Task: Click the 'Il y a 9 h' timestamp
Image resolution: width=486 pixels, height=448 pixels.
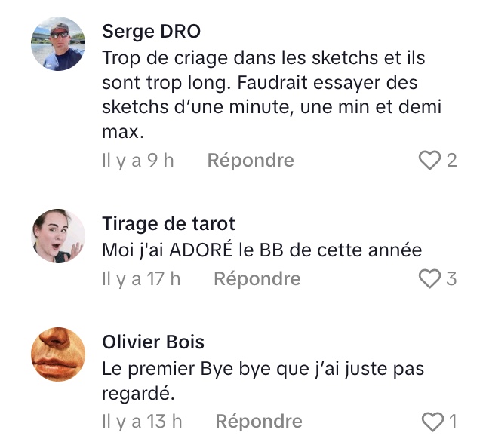Action: [138, 161]
